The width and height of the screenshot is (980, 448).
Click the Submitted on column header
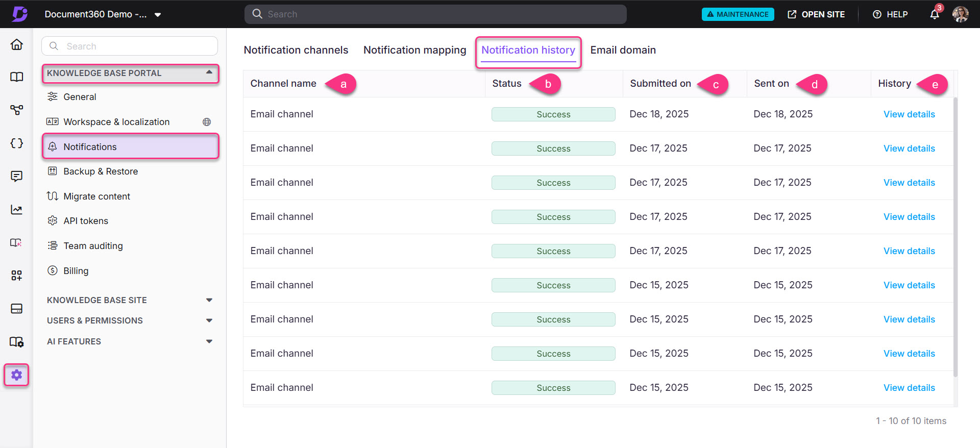pyautogui.click(x=660, y=84)
